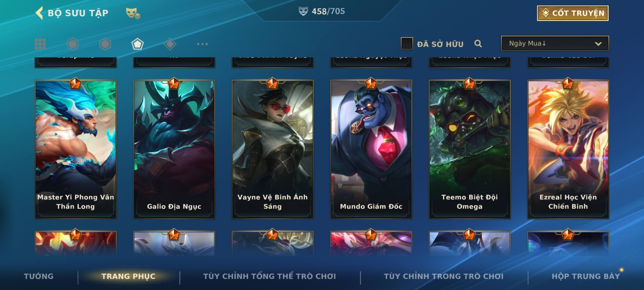Tick the Đã Sở Hữu checkbox
This screenshot has width=644, height=290.
(x=407, y=44)
